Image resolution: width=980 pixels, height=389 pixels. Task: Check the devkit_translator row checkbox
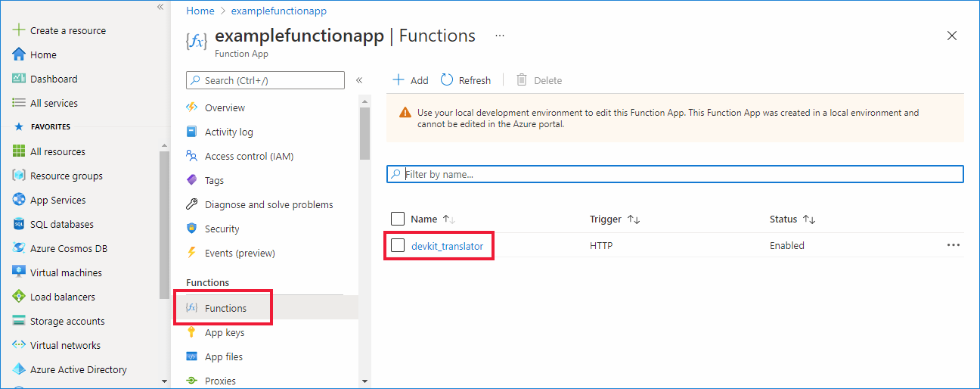398,245
